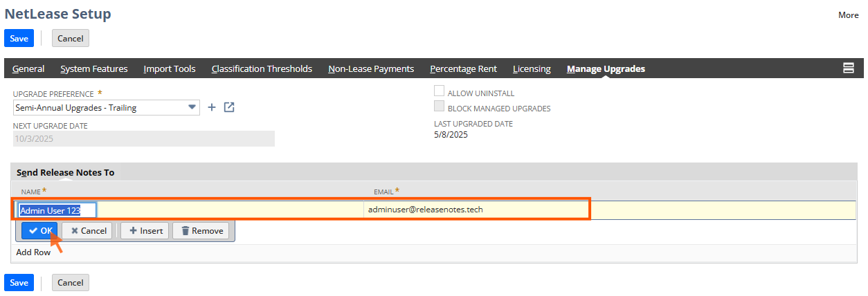Click Add Row in release notes list
Screen dimensions: 868x296
(x=33, y=252)
